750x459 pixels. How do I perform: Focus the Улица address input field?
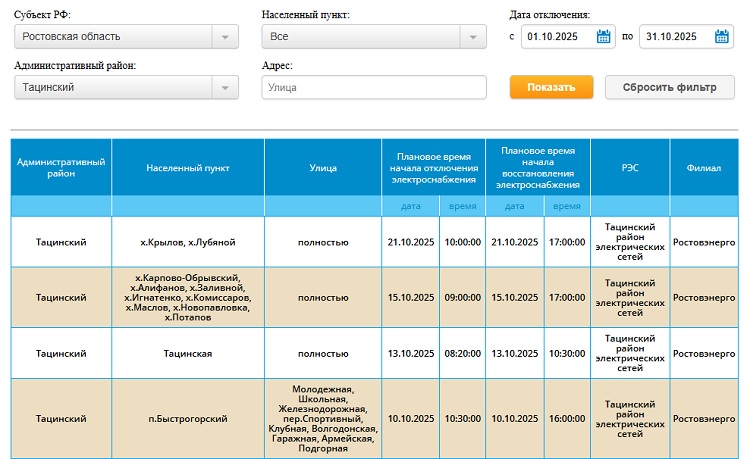tap(373, 87)
